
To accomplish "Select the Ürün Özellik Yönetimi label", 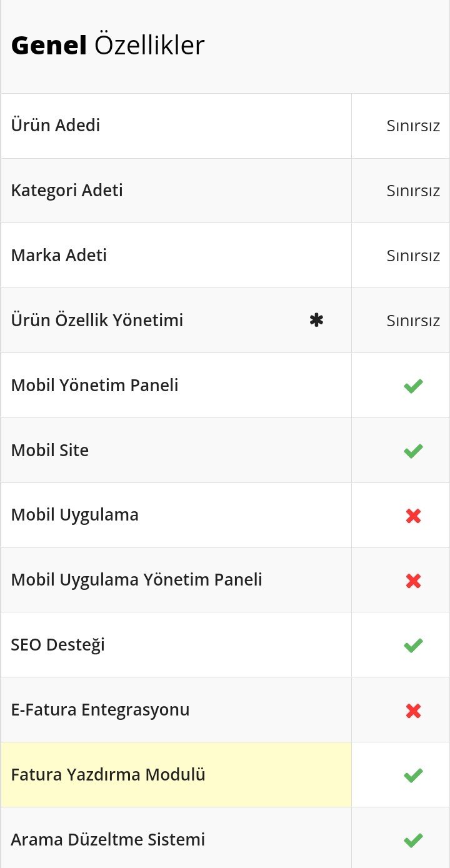I will 97,320.
